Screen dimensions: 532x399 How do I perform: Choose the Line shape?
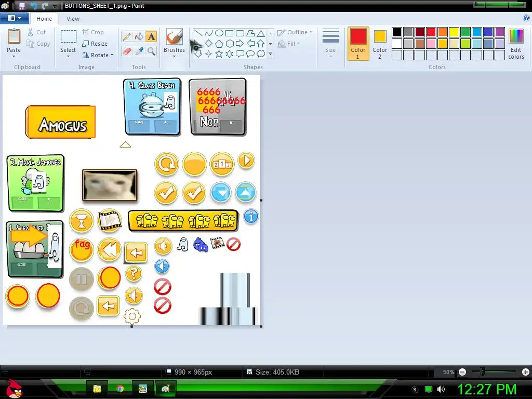click(x=198, y=33)
